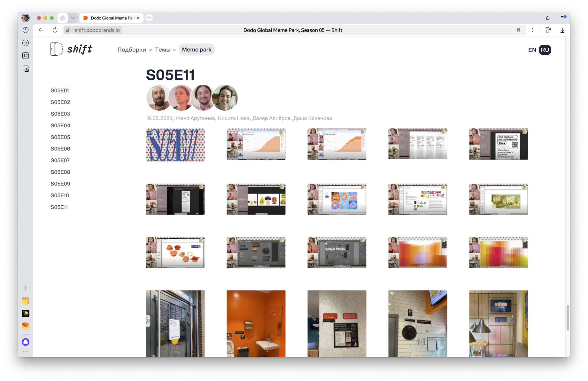Viewport: 588px width, 381px height.
Task: Expand the Темы dropdown menu
Action: 166,50
